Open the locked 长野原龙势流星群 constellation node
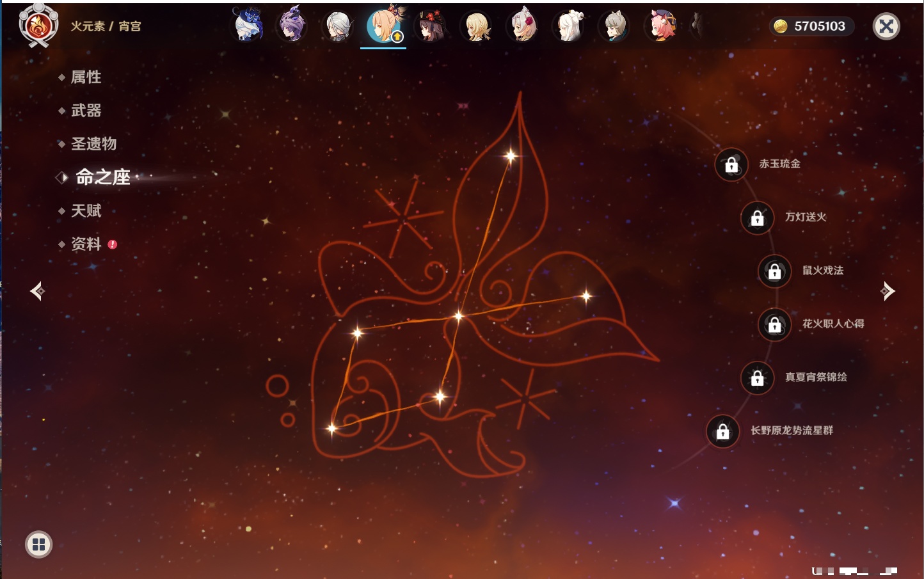The width and height of the screenshot is (924, 579). 723,431
